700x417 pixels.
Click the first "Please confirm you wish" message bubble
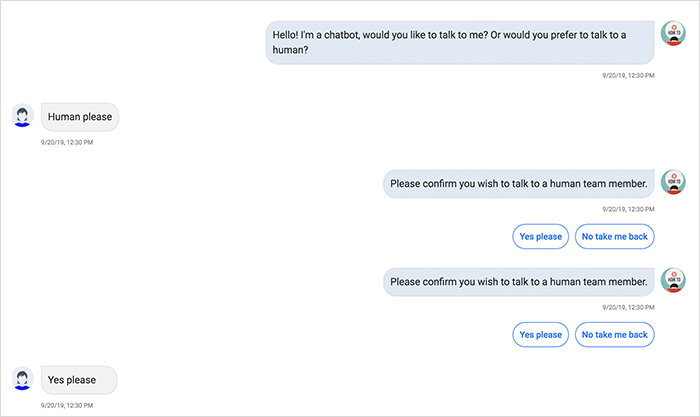519,183
